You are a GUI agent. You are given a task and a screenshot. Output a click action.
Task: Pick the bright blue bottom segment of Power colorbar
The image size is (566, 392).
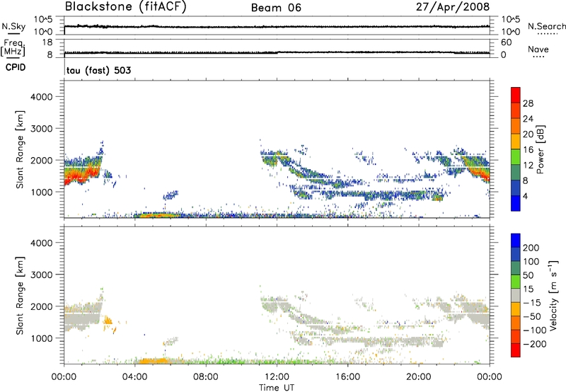click(x=516, y=203)
